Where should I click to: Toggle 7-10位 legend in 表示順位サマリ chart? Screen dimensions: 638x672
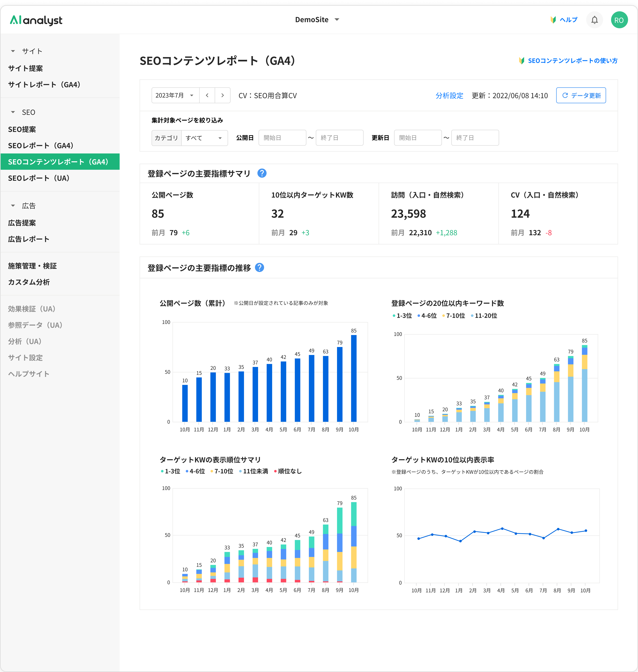(222, 471)
